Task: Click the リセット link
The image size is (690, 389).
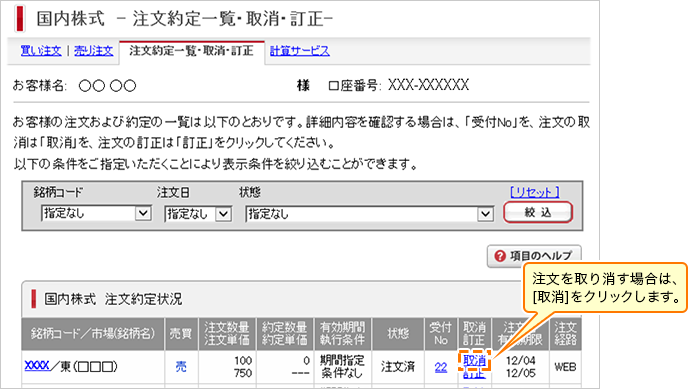Action: (535, 192)
